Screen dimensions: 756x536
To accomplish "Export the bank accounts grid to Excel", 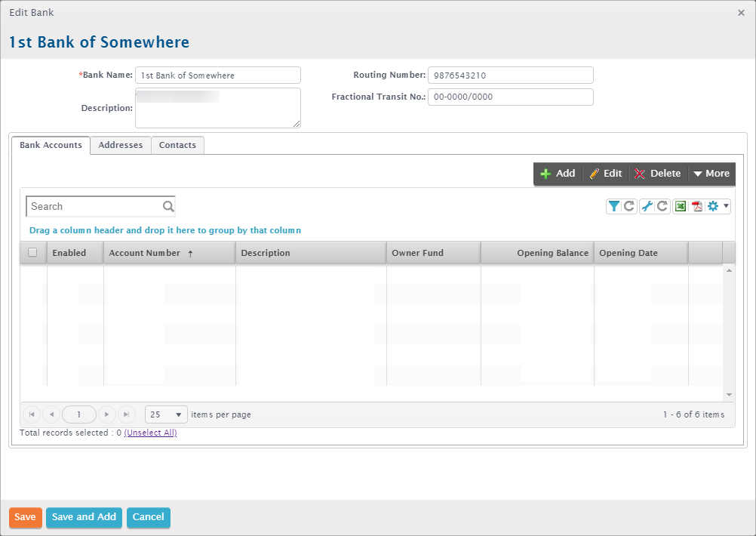I will click(x=680, y=205).
